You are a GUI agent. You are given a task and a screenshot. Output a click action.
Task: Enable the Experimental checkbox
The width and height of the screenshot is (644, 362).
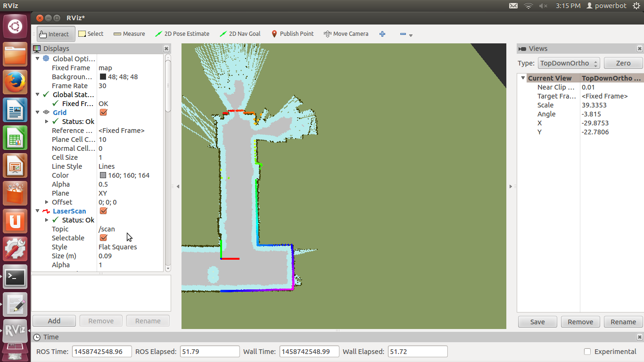pos(587,351)
